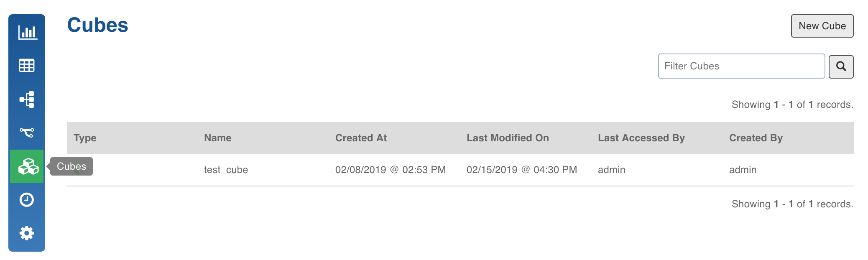The image size is (868, 260).
Task: Open the bar chart dashboard icon
Action: coord(27,32)
